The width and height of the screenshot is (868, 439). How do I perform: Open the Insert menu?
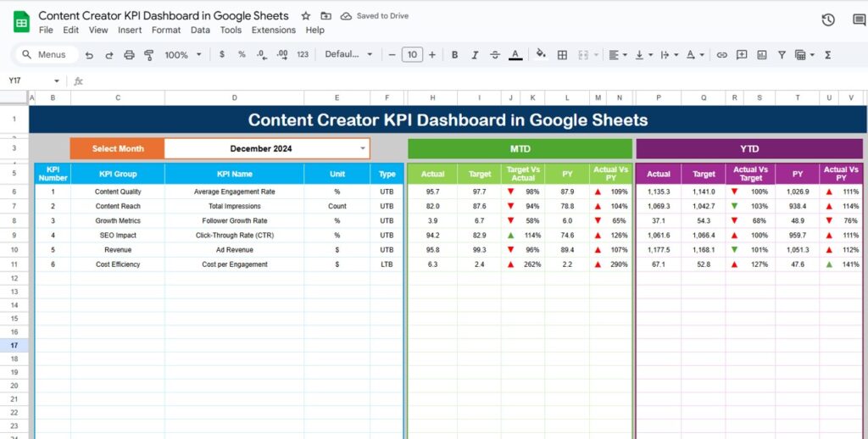tap(130, 30)
